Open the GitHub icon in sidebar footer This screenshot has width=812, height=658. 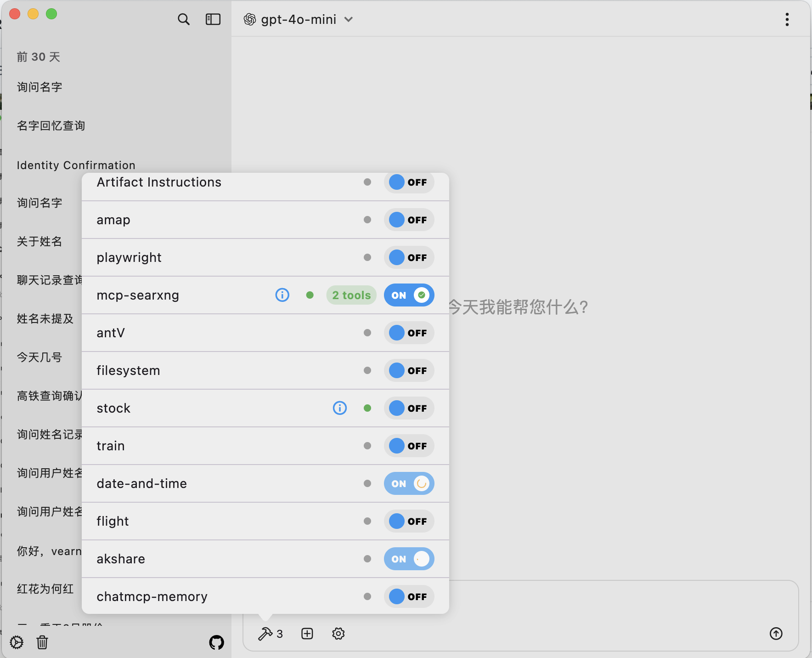[217, 642]
